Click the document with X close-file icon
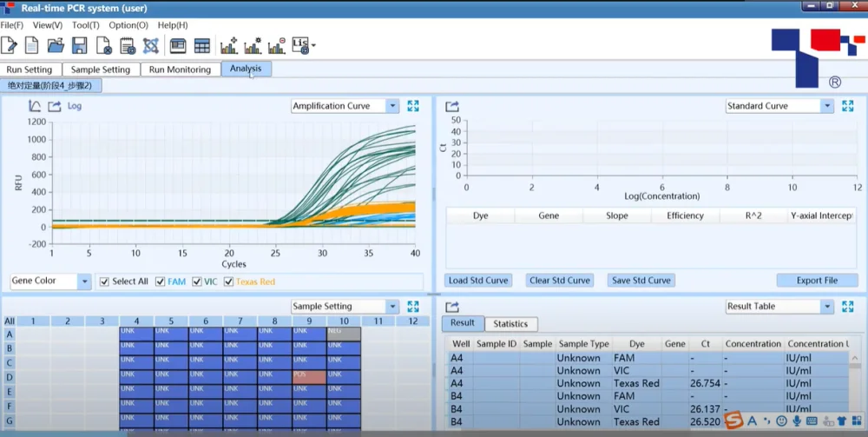868x437 pixels. [x=103, y=45]
